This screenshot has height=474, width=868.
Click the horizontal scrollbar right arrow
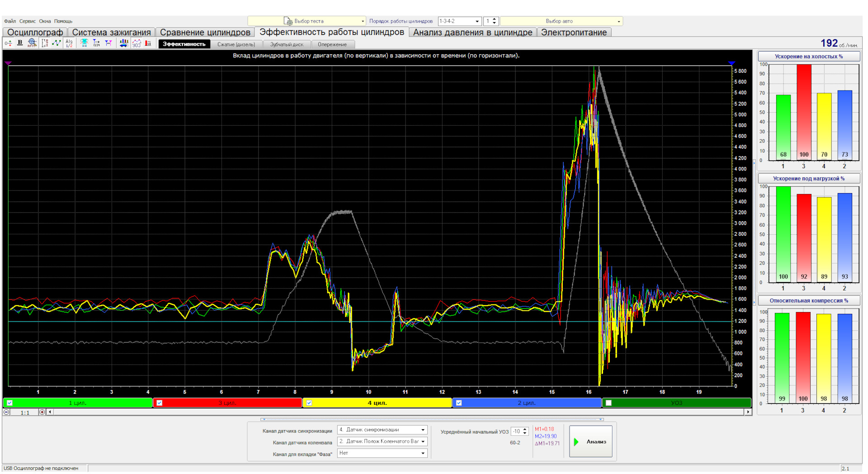tap(748, 412)
